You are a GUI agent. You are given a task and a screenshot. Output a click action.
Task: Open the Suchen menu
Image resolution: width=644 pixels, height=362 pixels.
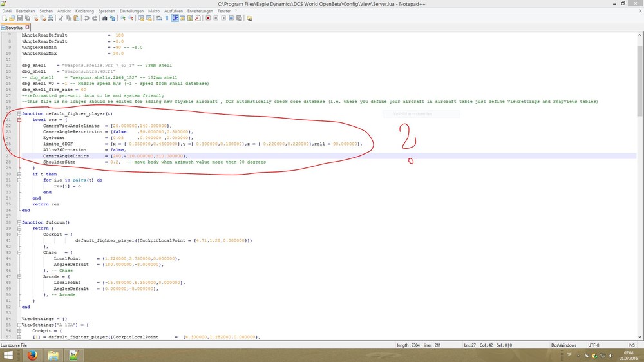pyautogui.click(x=46, y=11)
